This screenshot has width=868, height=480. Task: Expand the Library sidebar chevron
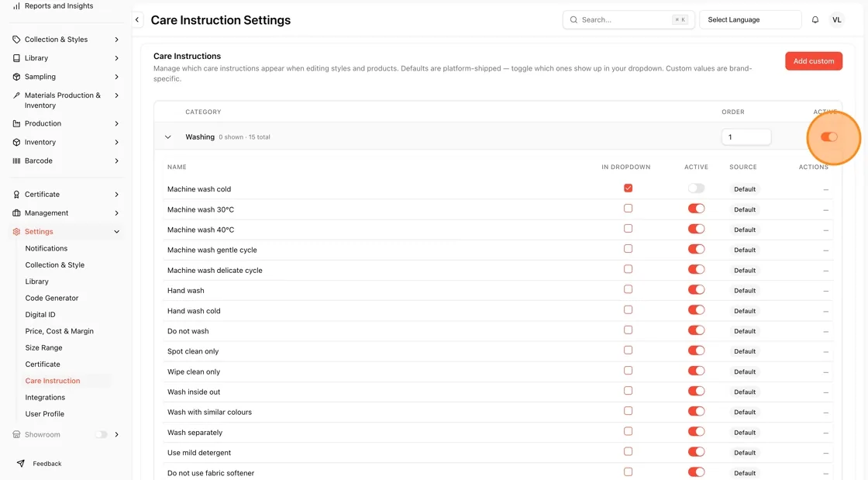coord(117,58)
